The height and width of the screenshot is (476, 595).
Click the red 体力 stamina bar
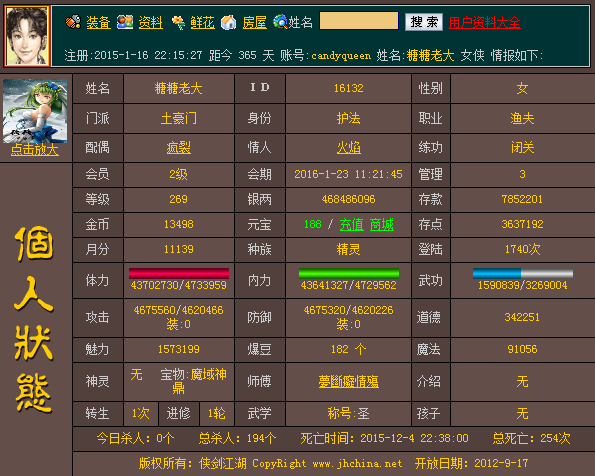(179, 273)
